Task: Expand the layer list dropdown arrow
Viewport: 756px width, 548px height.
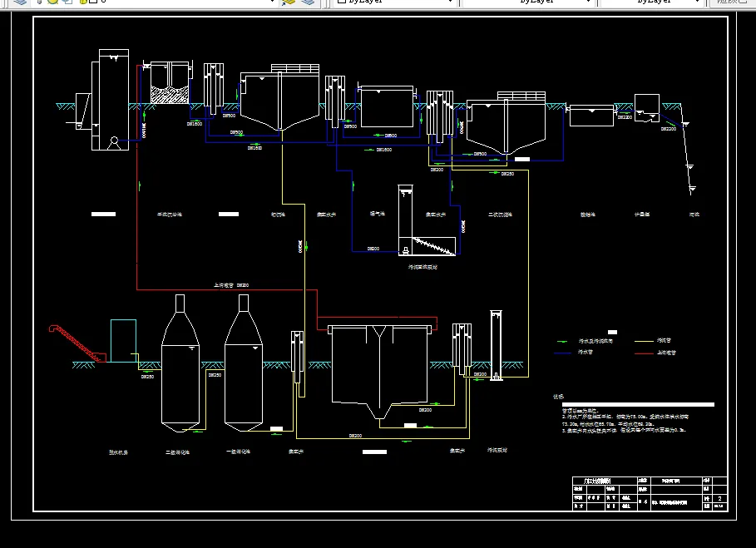Action: coord(273,2)
